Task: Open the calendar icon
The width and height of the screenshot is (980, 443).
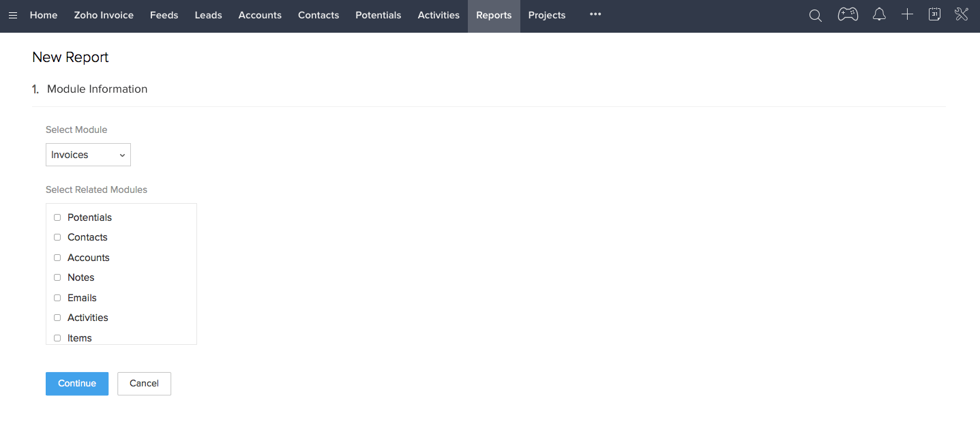Action: pos(934,14)
